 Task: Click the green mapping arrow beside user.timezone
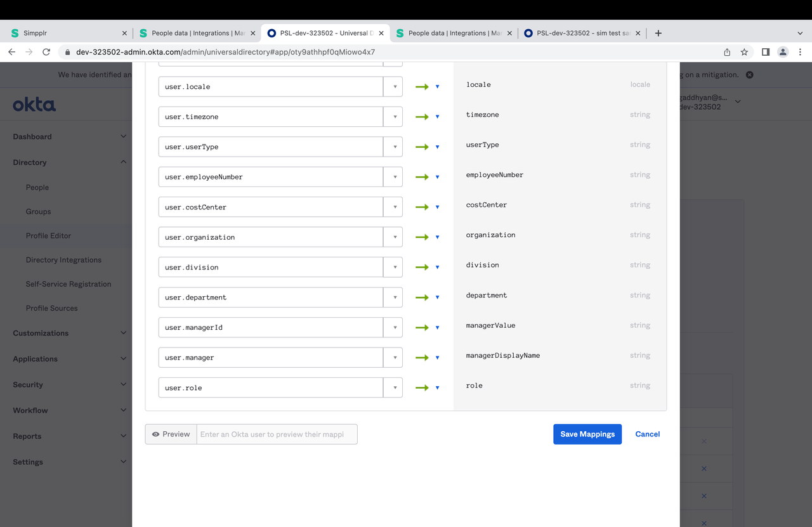(x=422, y=116)
